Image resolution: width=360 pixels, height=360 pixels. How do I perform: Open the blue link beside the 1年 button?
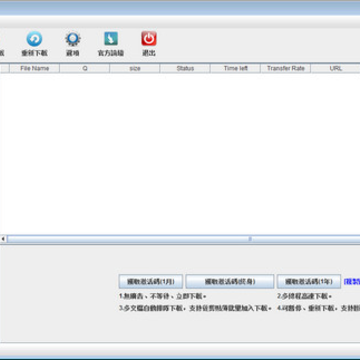point(352,282)
